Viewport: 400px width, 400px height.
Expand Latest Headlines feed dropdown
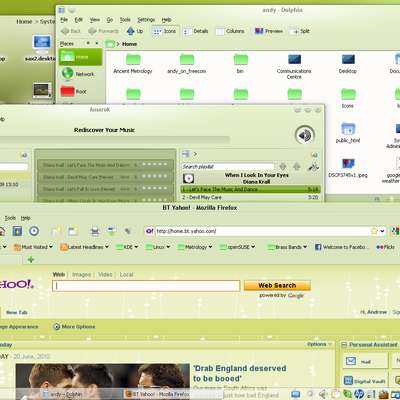coord(85,247)
